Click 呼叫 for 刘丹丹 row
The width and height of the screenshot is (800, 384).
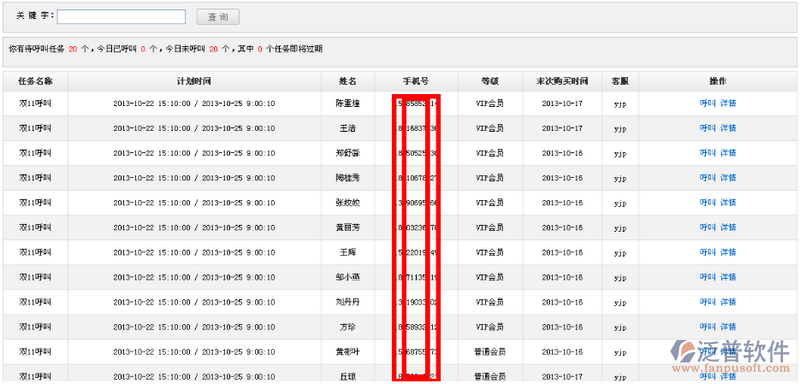tap(708, 302)
